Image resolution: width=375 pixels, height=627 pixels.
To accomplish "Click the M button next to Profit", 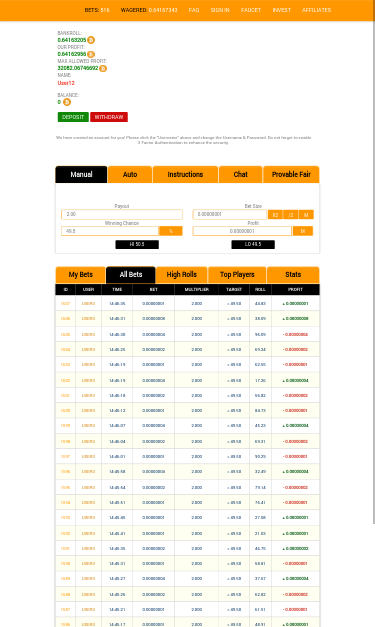I will click(303, 231).
